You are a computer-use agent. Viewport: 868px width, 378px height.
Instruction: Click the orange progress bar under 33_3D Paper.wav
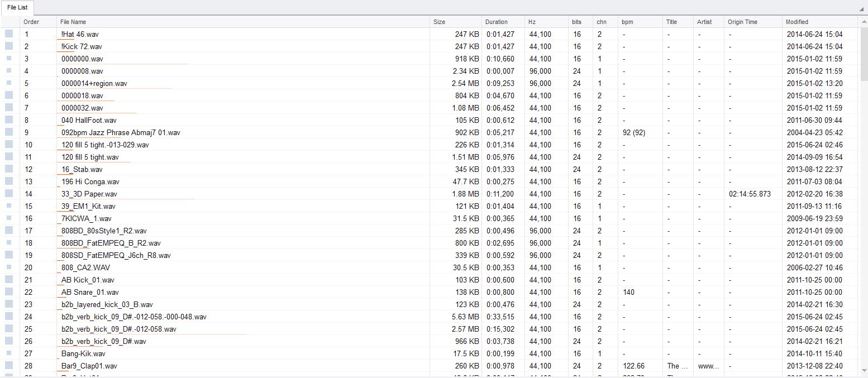click(126, 199)
